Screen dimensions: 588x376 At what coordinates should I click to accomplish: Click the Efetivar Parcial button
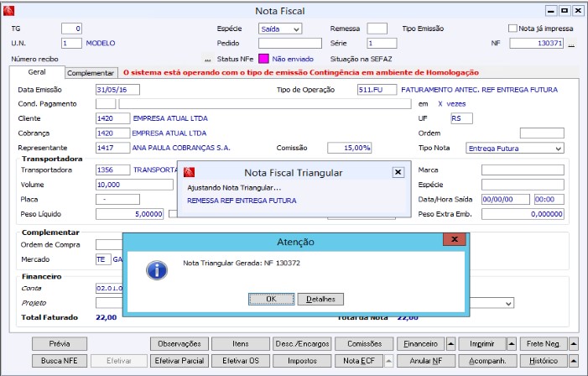coord(180,361)
